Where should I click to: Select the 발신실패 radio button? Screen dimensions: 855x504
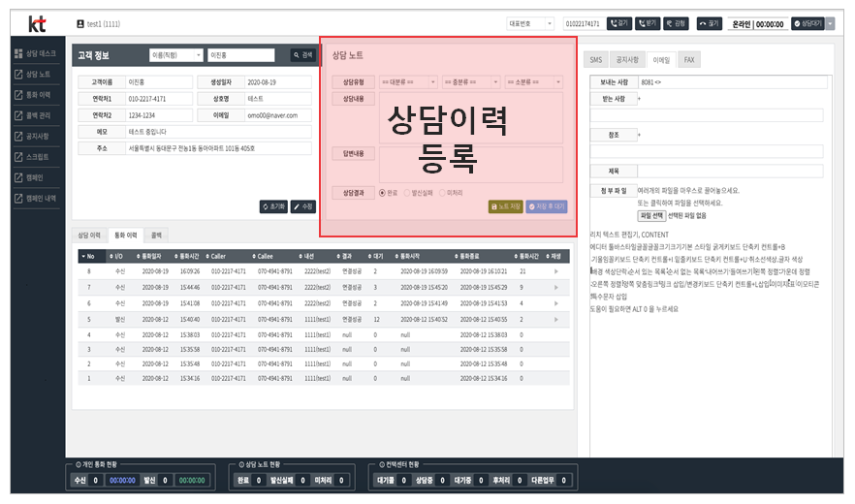coord(407,193)
